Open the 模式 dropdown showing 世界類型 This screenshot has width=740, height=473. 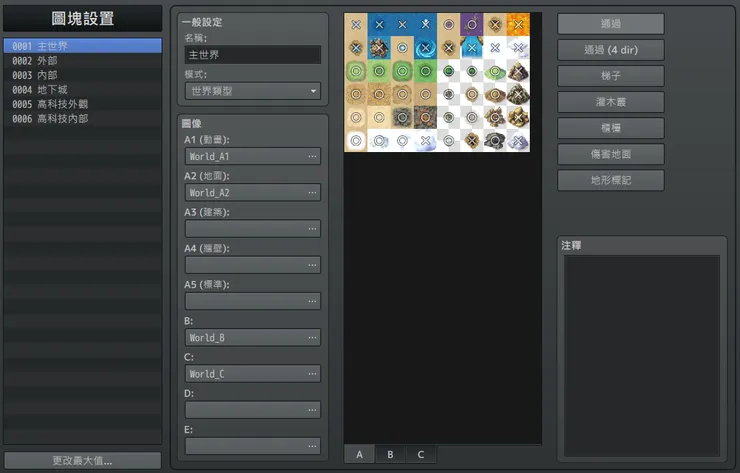[x=253, y=91]
